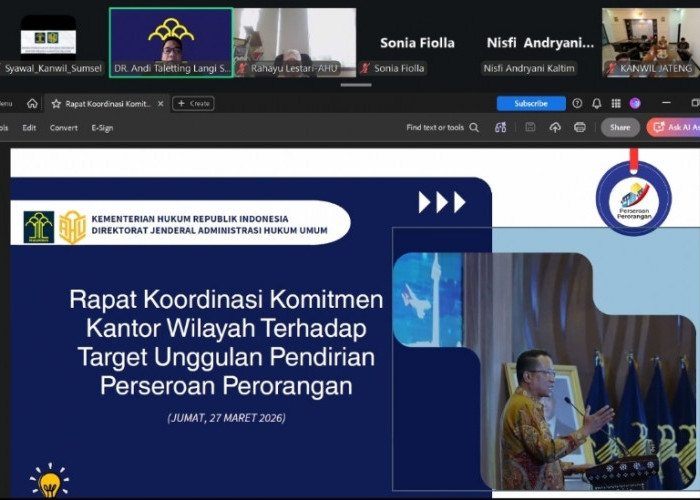Select Sonia Fiolla participant tile

pyautogui.click(x=417, y=42)
